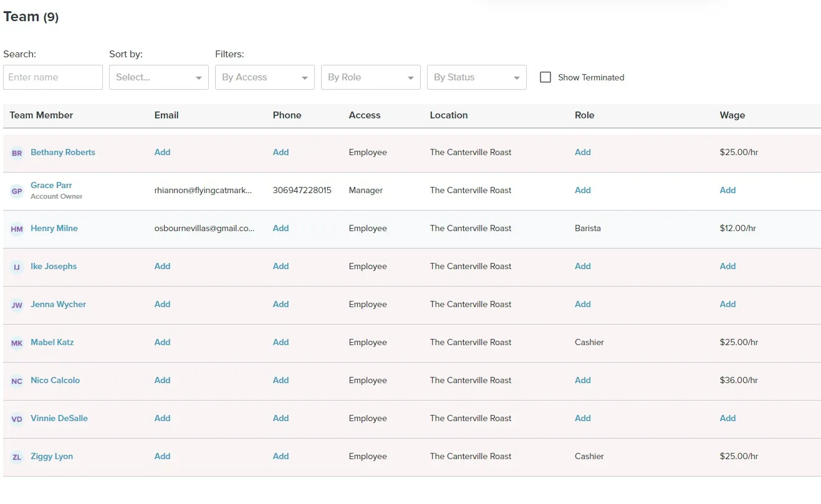Click Henry Milne's $12.00/hr wage
Screen dimensions: 821x504
[x=738, y=228]
